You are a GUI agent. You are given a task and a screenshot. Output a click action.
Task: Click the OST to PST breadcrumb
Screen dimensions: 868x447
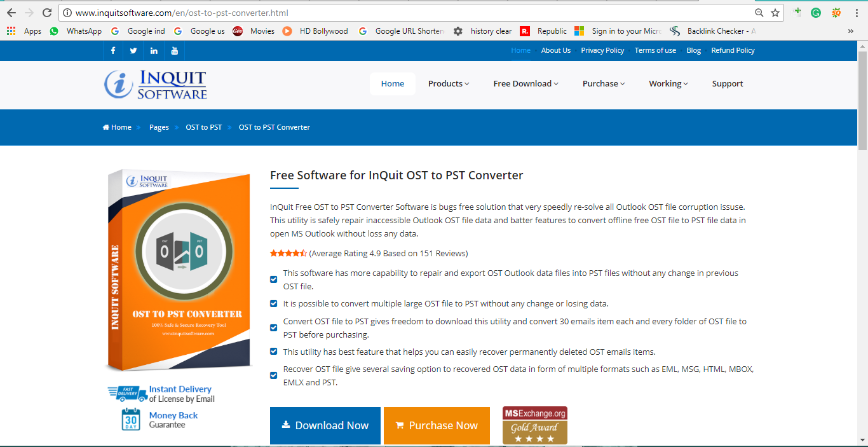coord(203,127)
